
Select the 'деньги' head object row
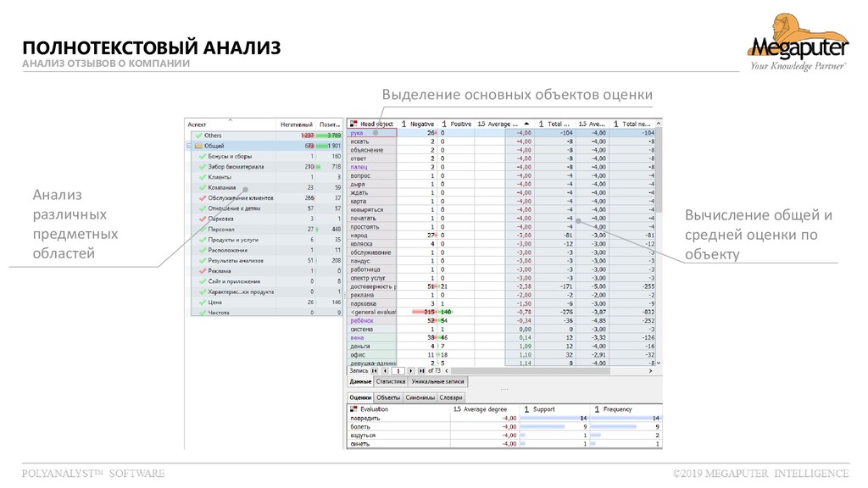click(x=502, y=346)
